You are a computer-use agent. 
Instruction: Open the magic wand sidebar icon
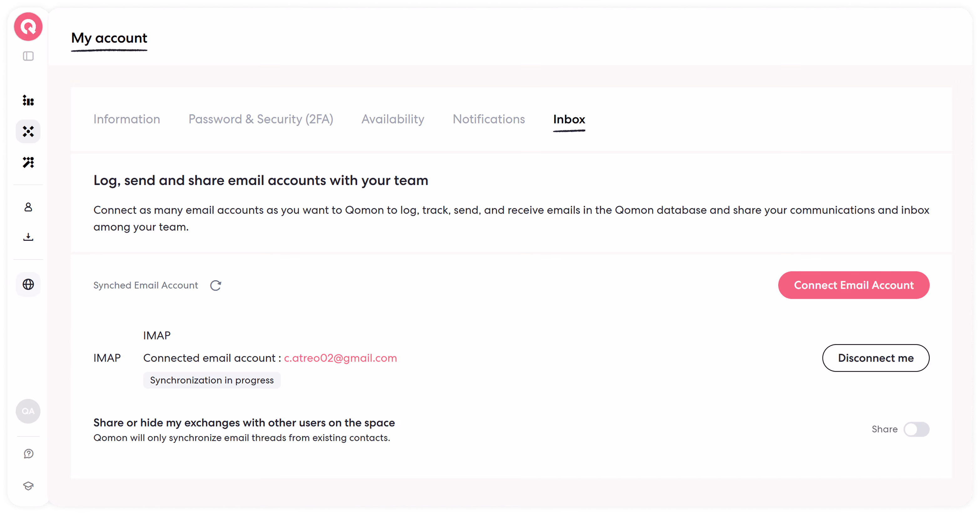tap(28, 162)
